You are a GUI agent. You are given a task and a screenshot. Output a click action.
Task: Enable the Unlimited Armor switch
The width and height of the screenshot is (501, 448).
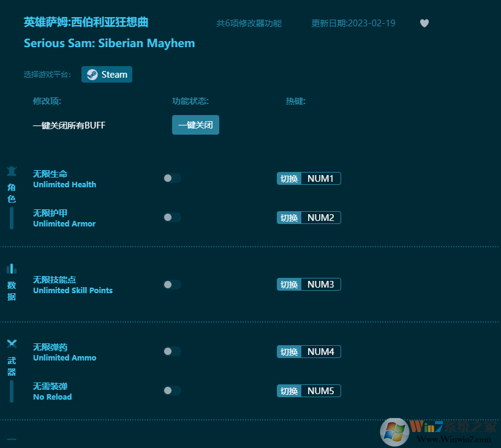coord(172,217)
